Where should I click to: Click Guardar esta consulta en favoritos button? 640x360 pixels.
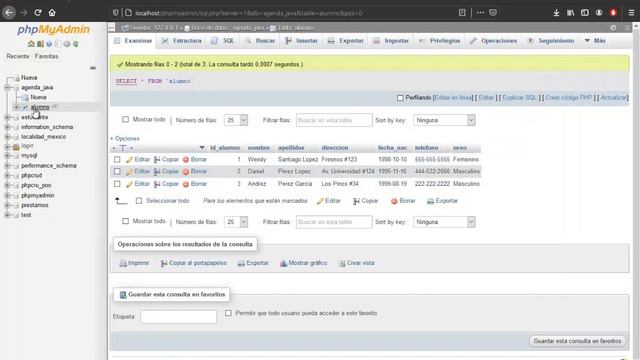coord(578,341)
